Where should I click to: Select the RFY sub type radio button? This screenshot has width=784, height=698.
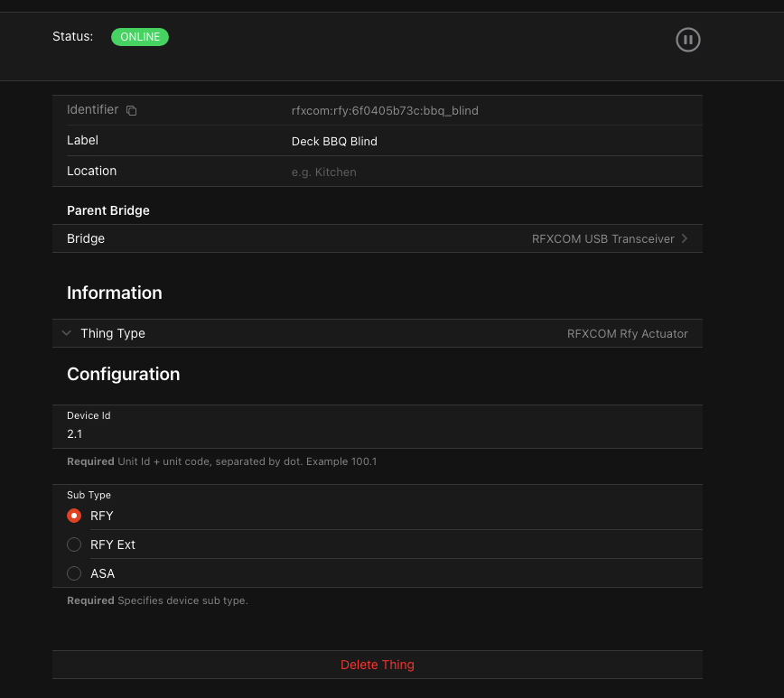74,516
